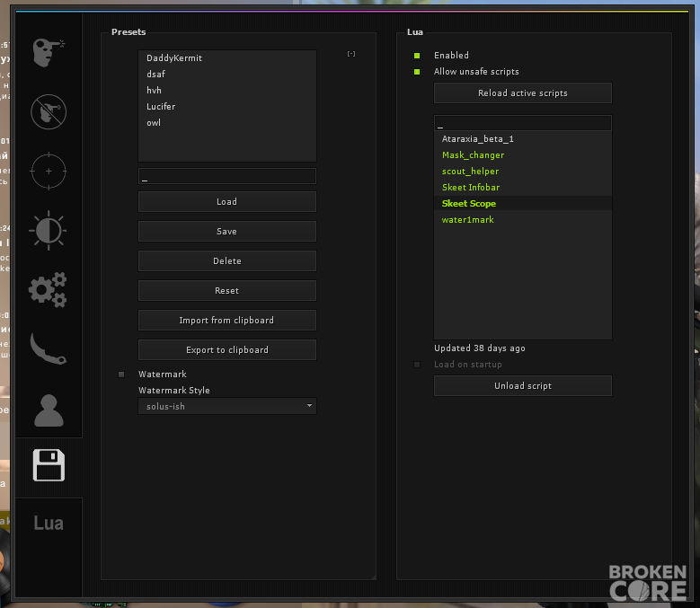
Task: Toggle the Lua Enabled checkbox
Action: coord(417,56)
